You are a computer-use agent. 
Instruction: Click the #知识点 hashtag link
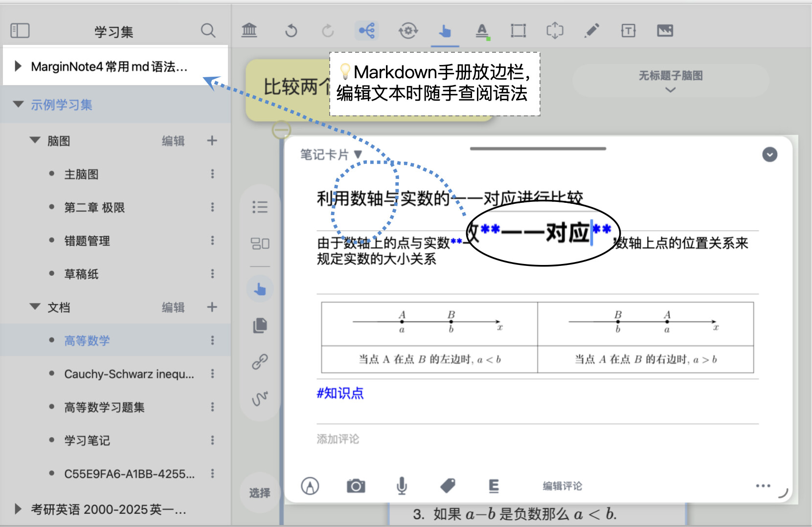[x=340, y=393]
